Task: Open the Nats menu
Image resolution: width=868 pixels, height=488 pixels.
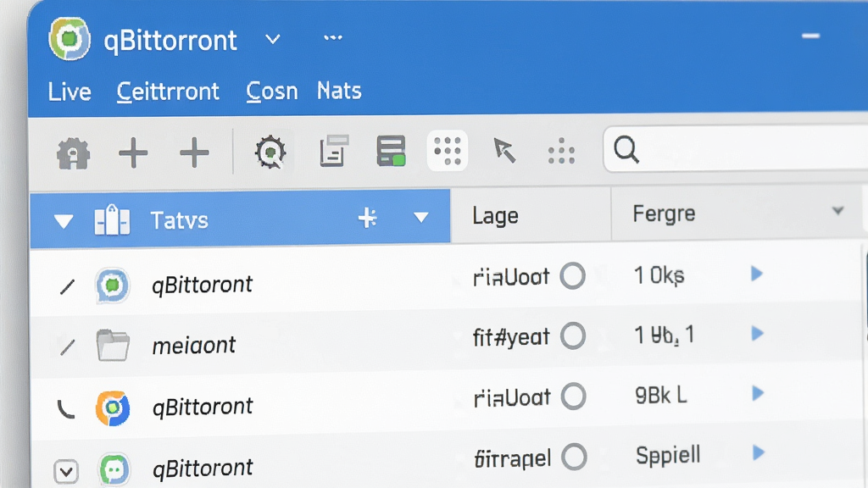Action: click(x=339, y=91)
